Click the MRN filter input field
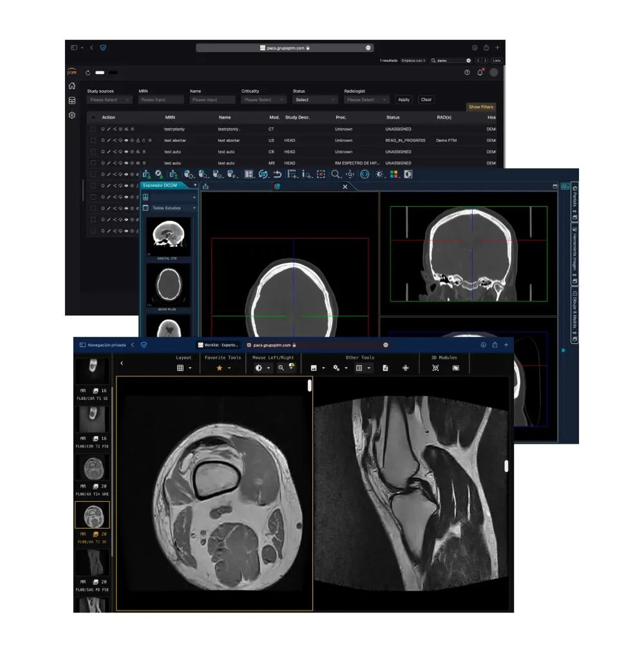The image size is (644, 653). click(161, 100)
